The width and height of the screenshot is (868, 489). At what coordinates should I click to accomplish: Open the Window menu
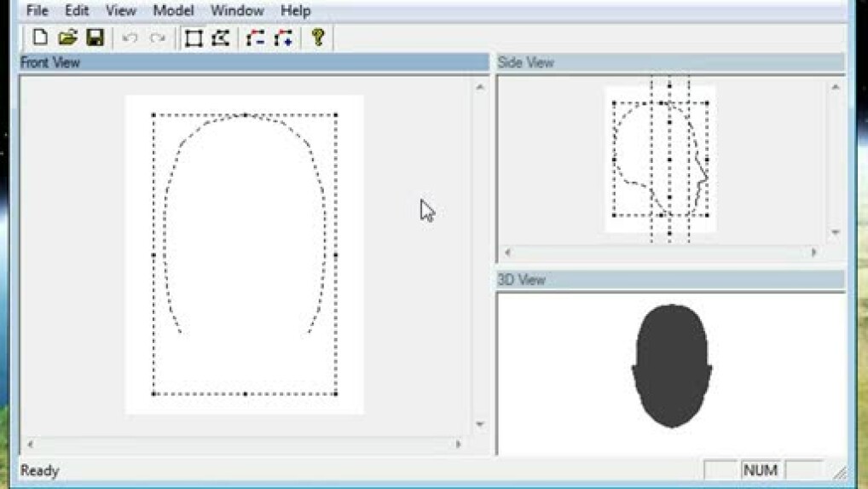coord(237,11)
